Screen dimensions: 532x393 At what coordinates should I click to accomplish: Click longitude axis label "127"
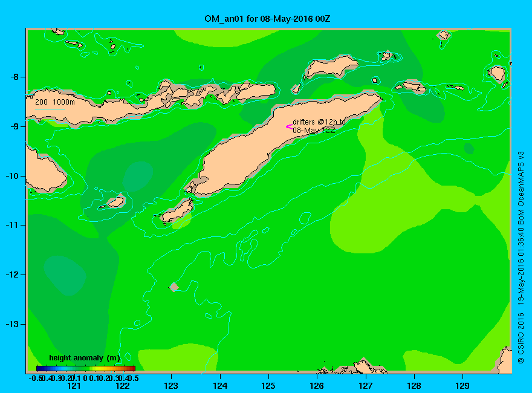pos(365,386)
